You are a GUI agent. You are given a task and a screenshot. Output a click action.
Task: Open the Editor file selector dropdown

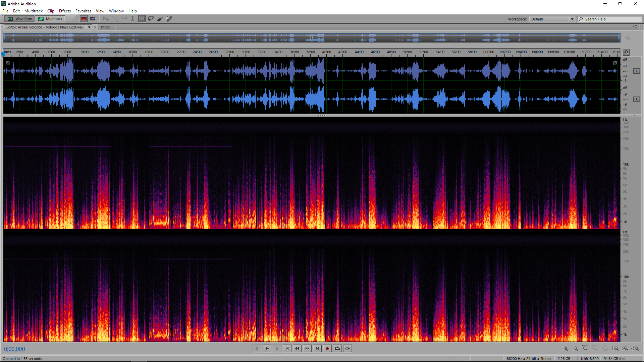point(89,27)
